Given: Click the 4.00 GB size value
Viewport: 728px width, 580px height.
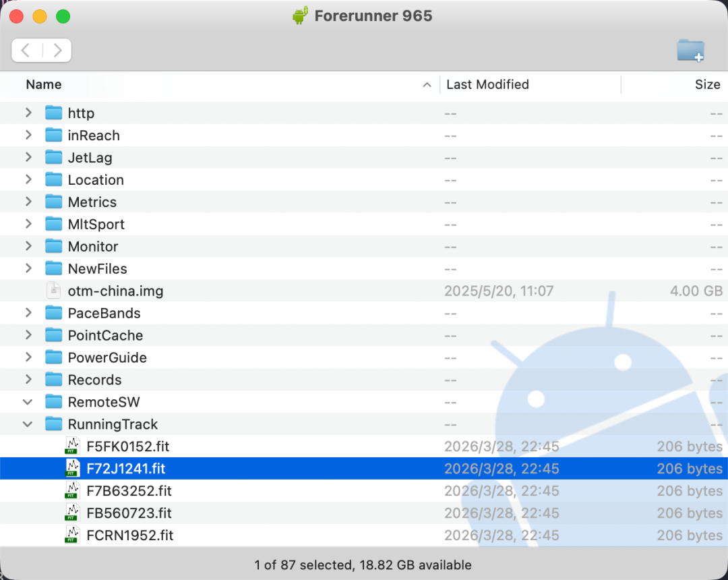Looking at the screenshot, I should (696, 291).
